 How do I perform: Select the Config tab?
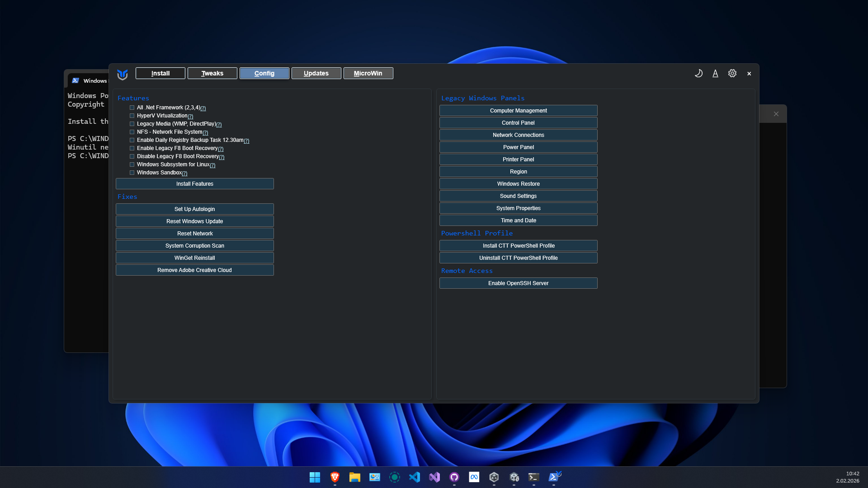click(264, 73)
